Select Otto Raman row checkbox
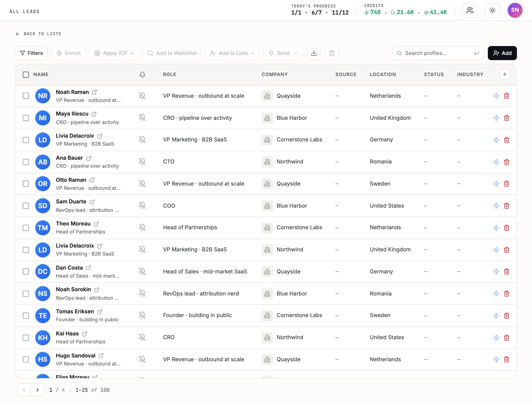This screenshot has width=532, height=404. [x=26, y=184]
